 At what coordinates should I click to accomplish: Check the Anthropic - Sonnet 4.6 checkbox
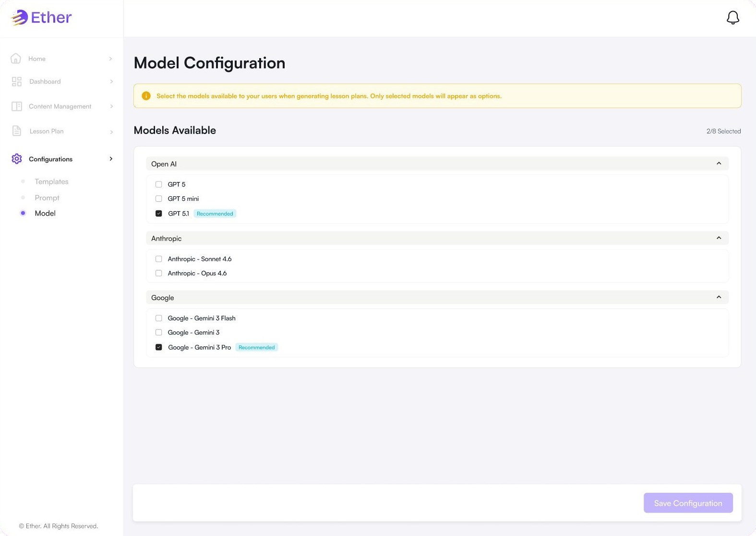[159, 259]
